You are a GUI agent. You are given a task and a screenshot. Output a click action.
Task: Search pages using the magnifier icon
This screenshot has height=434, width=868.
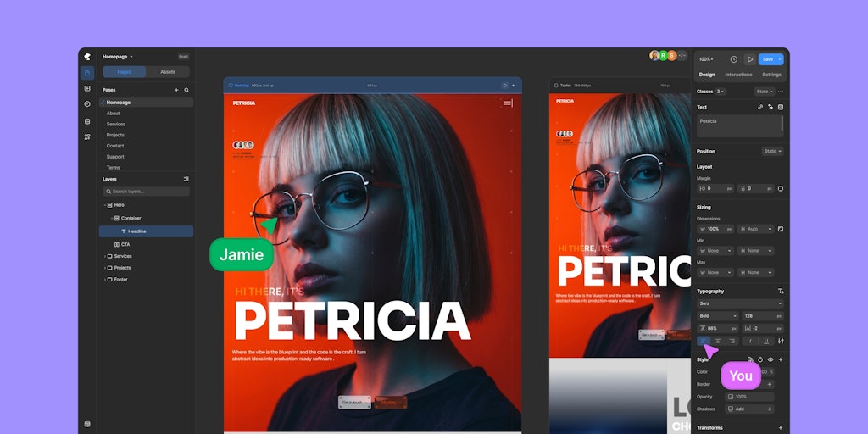click(186, 90)
